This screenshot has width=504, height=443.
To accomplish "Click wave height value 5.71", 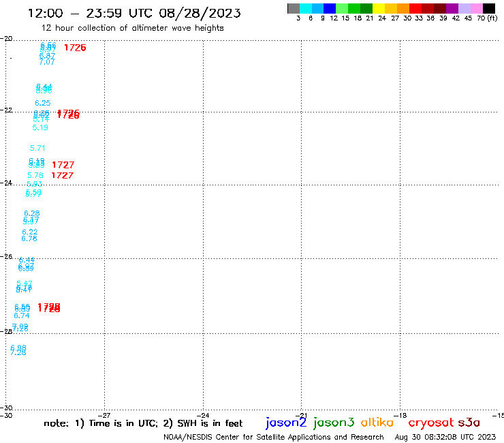I will tap(37, 148).
